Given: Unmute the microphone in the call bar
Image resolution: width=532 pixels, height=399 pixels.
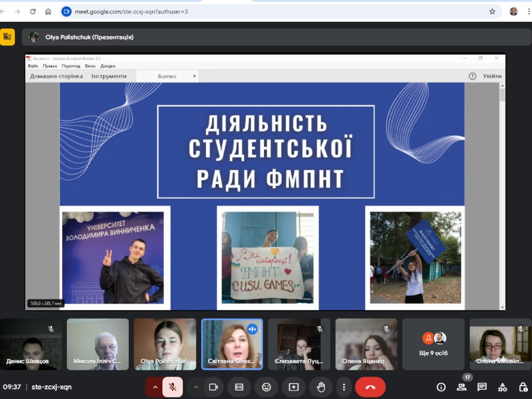Looking at the screenshot, I should tap(172, 387).
